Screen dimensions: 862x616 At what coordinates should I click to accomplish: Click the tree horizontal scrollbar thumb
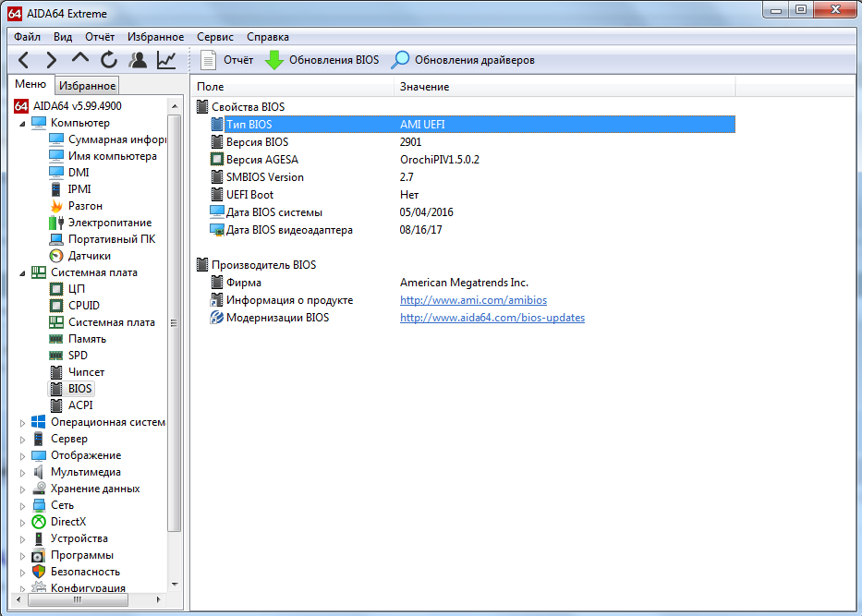[x=78, y=600]
